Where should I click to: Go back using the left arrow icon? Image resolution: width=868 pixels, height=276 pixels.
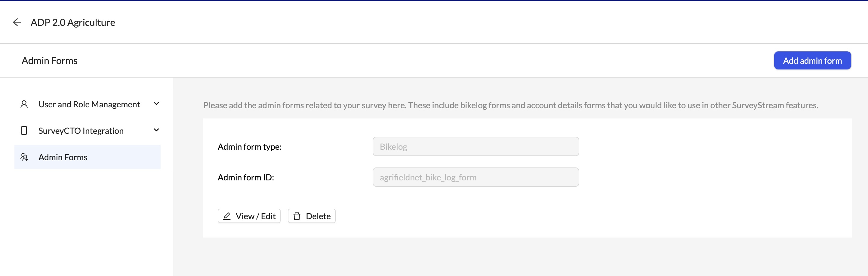coord(17,22)
